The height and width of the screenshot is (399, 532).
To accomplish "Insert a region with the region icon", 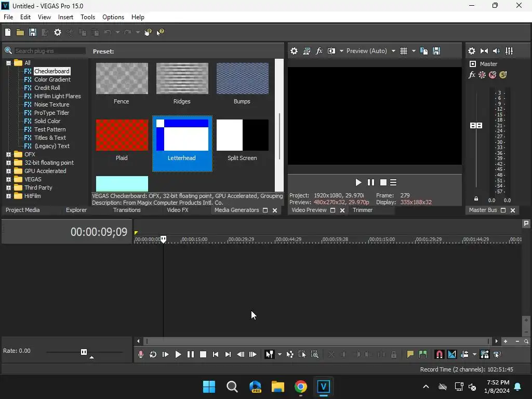I will click(x=423, y=354).
